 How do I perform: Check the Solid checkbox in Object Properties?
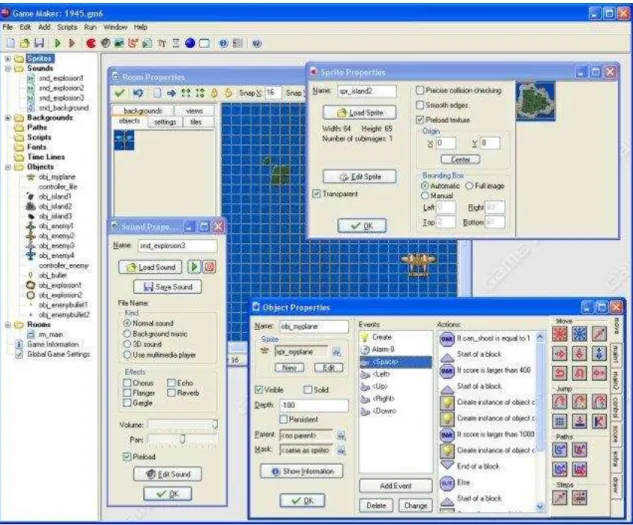point(308,389)
